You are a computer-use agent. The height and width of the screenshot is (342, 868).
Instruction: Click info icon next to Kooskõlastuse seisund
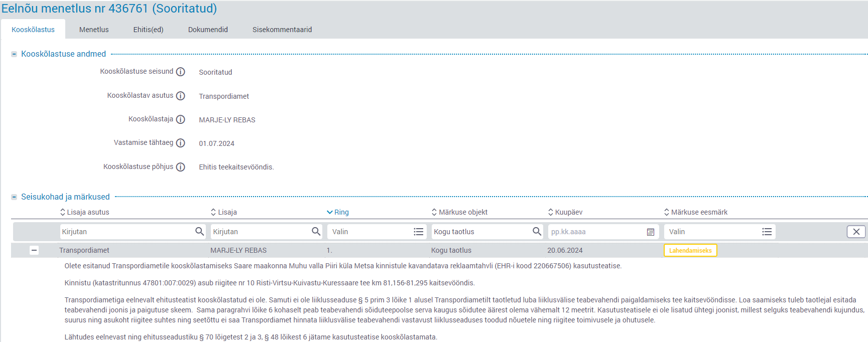coord(181,72)
